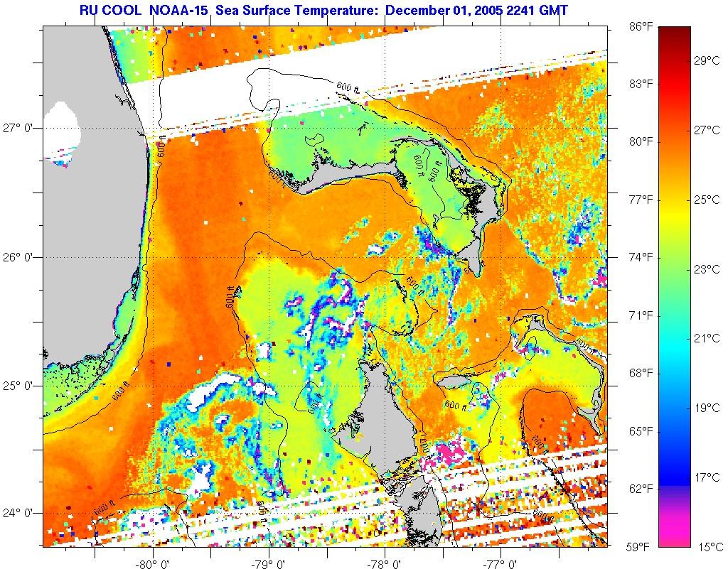Click the -78° 0' longitude label

coord(385,564)
